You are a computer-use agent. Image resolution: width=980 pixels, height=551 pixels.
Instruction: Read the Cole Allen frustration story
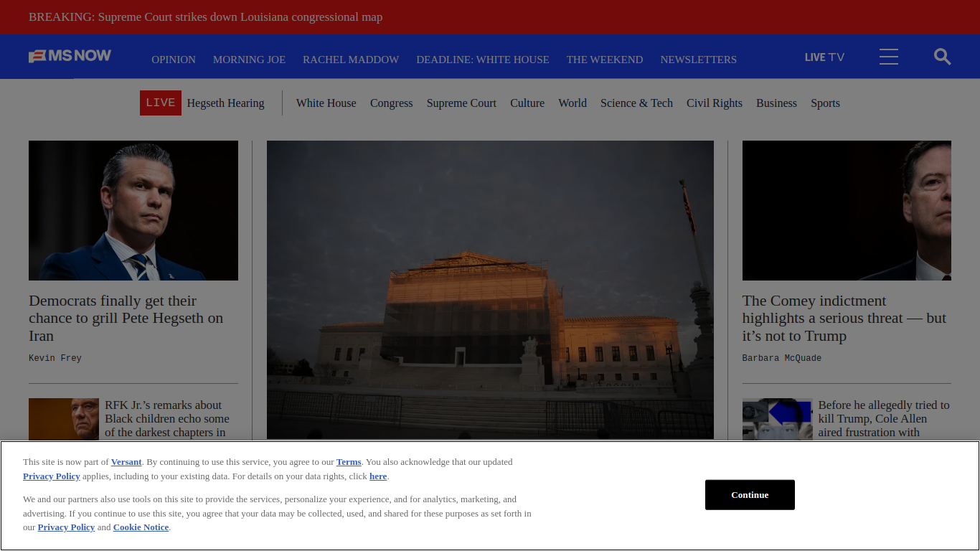click(x=884, y=419)
